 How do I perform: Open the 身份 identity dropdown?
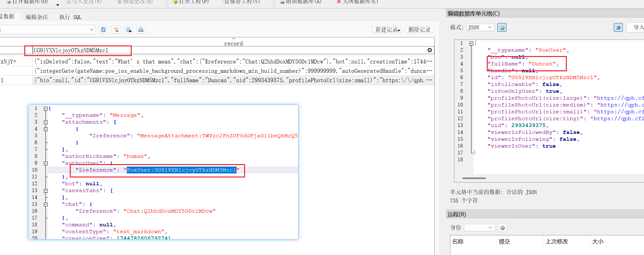tap(479, 228)
